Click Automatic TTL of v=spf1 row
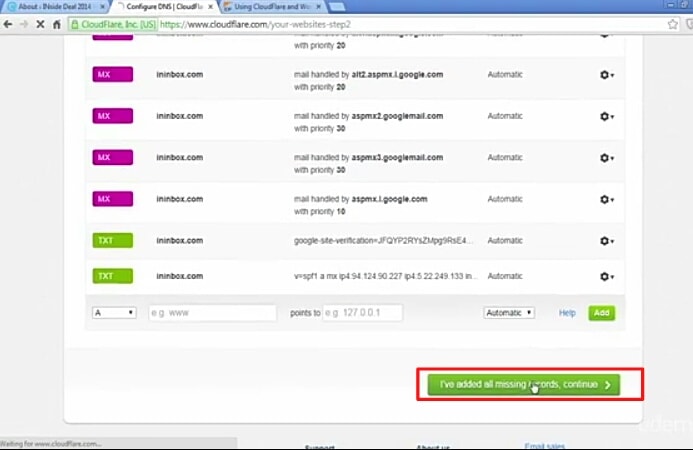 point(505,276)
